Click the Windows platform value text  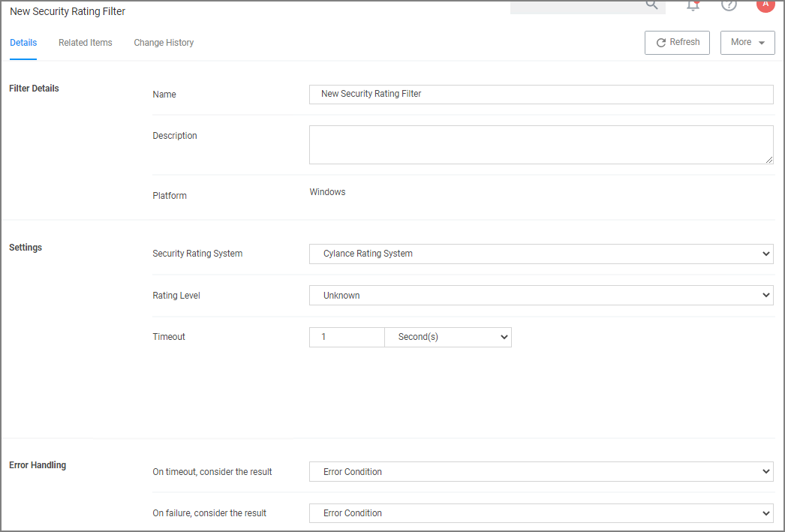(x=327, y=192)
